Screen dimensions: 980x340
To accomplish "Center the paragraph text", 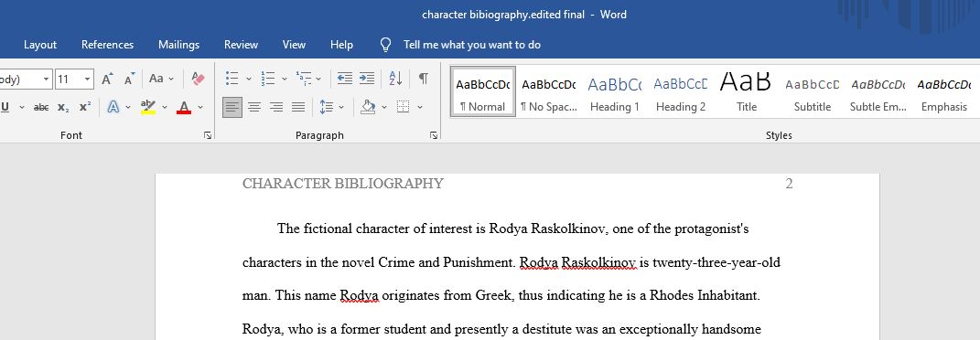I will [x=254, y=107].
